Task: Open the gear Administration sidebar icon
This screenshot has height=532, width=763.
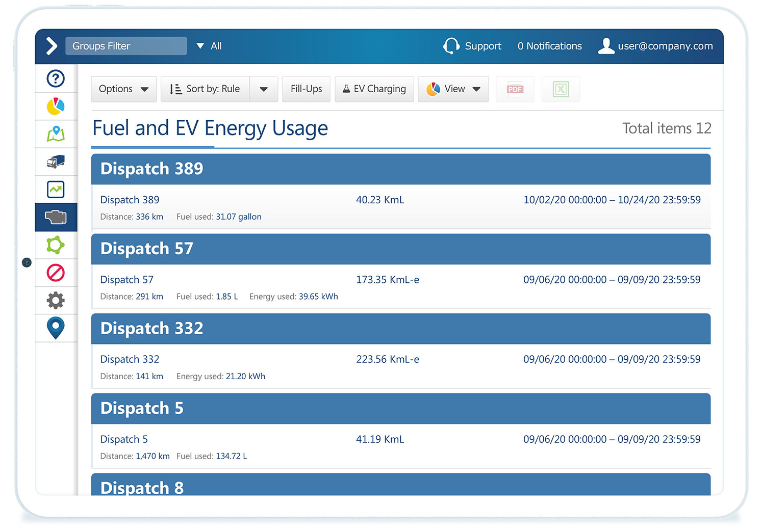Action: (x=56, y=301)
